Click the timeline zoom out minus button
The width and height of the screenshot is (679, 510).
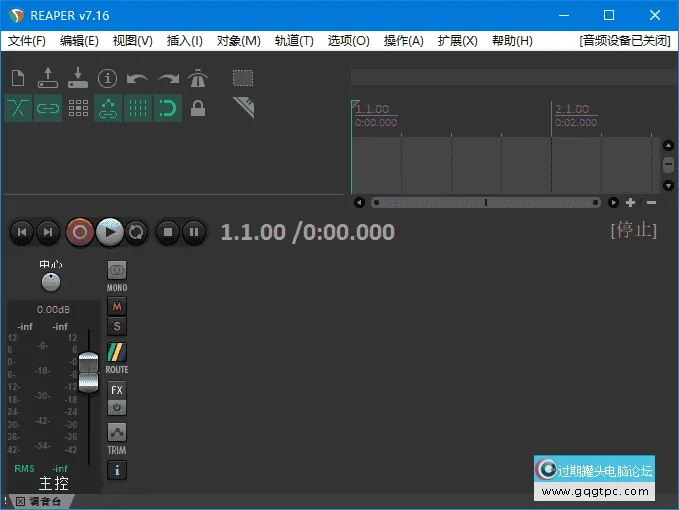point(649,202)
